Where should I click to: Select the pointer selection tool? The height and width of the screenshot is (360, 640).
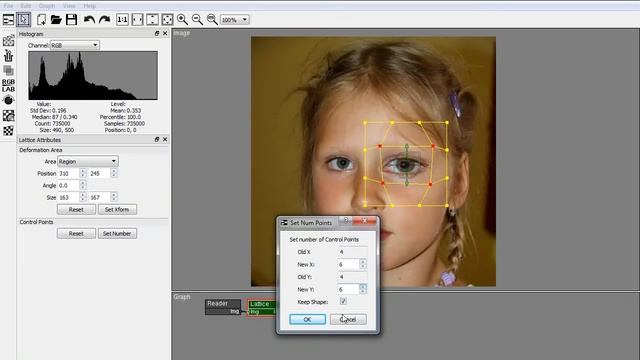(24, 20)
